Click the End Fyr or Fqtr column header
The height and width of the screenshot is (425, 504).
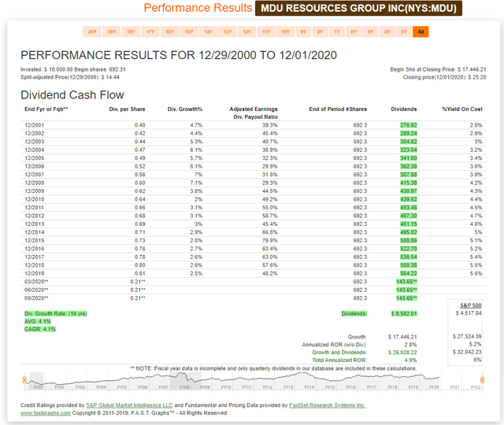[46, 109]
